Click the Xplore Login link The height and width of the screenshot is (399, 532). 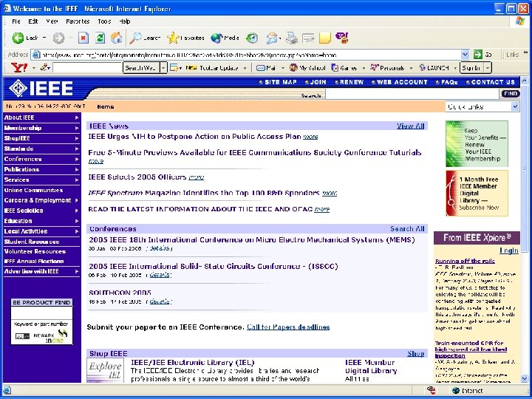[509, 250]
